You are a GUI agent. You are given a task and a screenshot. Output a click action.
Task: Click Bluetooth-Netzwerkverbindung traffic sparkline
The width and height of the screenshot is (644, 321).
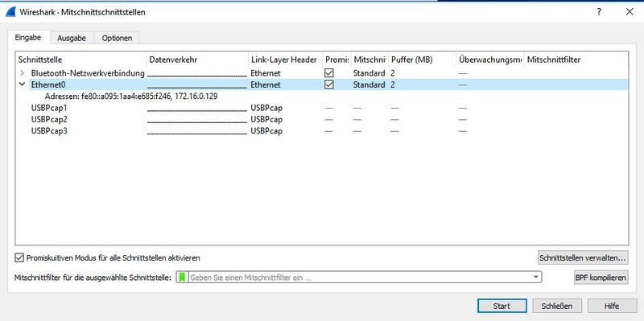pos(197,73)
